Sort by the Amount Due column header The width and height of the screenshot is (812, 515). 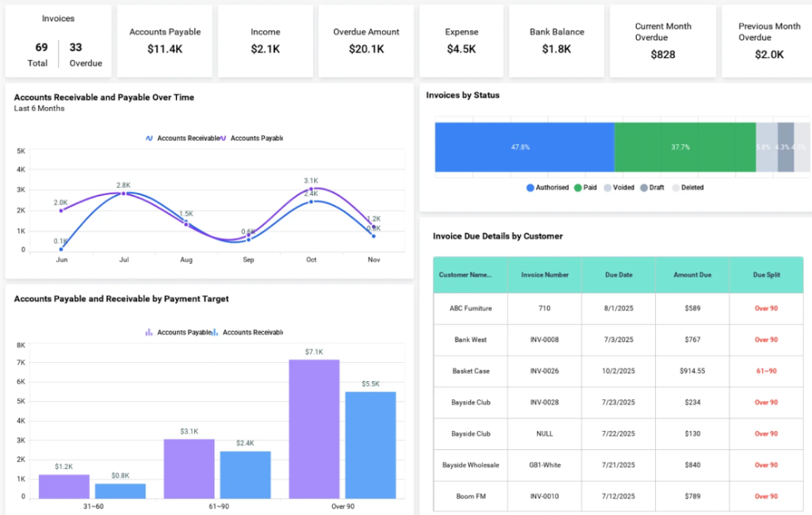point(692,275)
